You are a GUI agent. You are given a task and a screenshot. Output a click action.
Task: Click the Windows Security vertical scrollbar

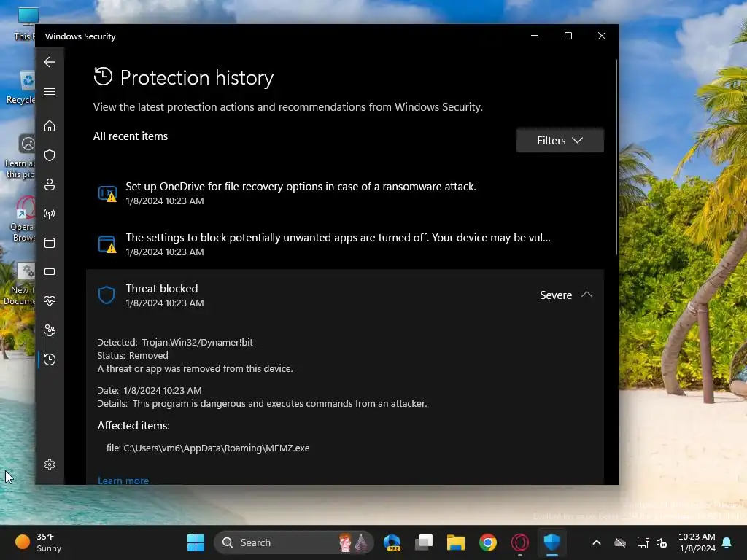[616, 157]
